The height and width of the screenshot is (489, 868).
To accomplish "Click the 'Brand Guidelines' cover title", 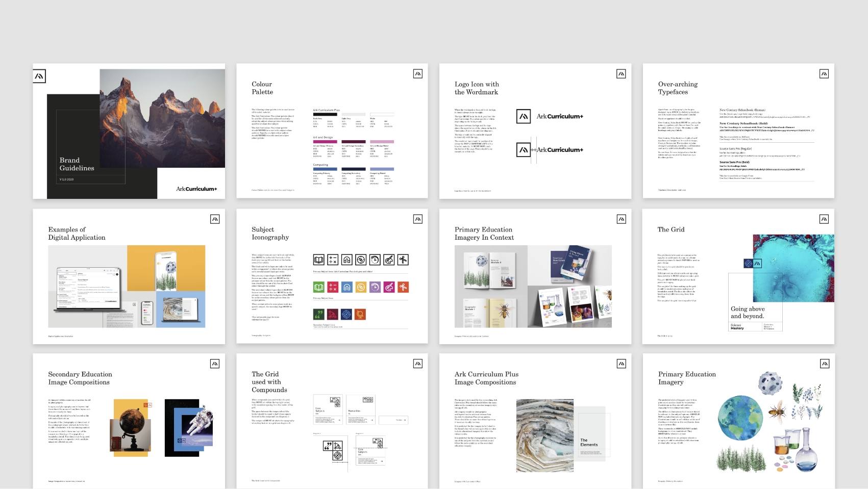I will tap(77, 164).
